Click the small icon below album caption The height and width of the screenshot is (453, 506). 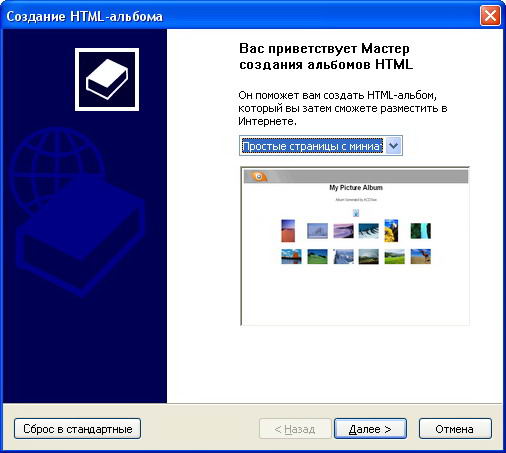click(x=356, y=213)
